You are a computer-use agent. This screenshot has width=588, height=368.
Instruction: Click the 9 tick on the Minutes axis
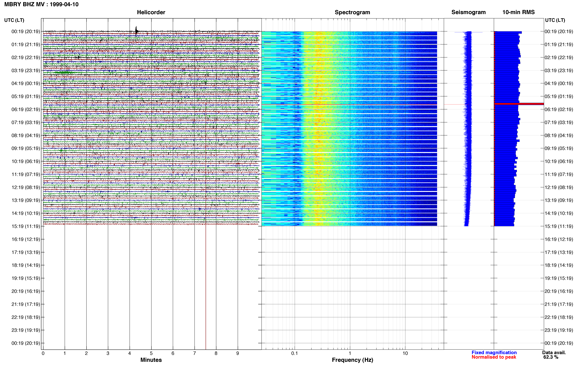click(238, 353)
